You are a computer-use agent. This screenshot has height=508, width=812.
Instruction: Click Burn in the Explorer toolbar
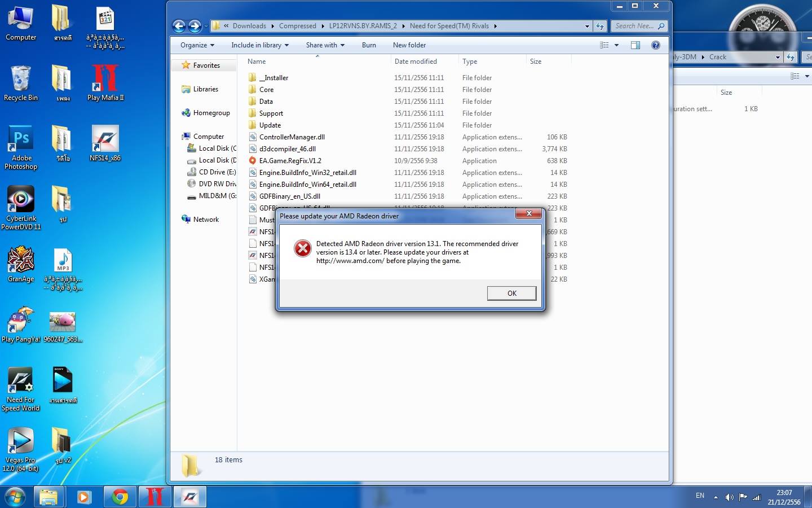[x=369, y=45]
